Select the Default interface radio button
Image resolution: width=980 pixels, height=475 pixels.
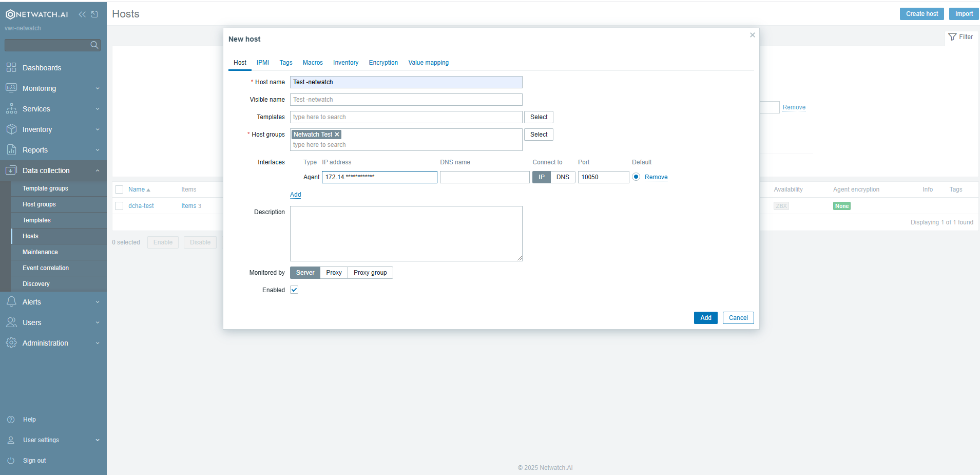click(636, 177)
